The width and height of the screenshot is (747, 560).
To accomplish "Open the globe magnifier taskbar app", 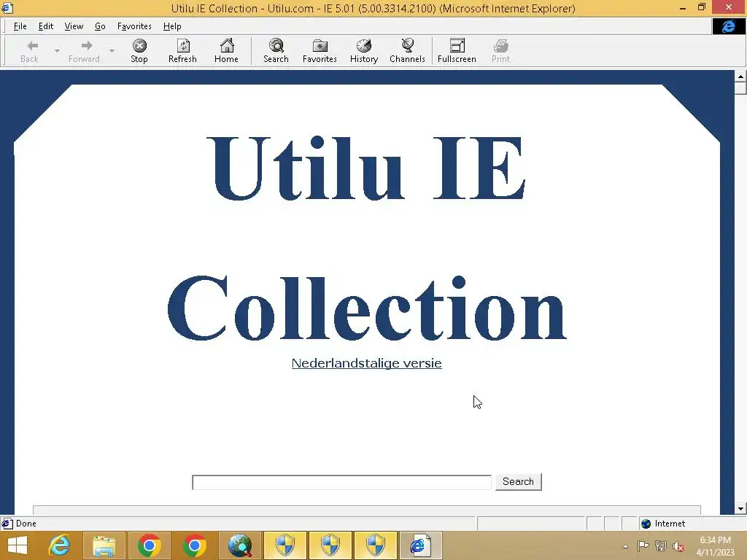I will (239, 545).
